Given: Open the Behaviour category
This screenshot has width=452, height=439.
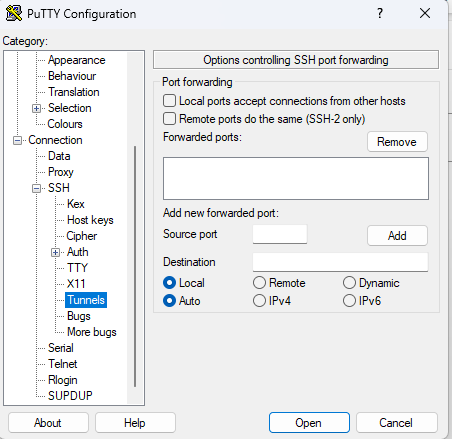Looking at the screenshot, I should tap(72, 76).
